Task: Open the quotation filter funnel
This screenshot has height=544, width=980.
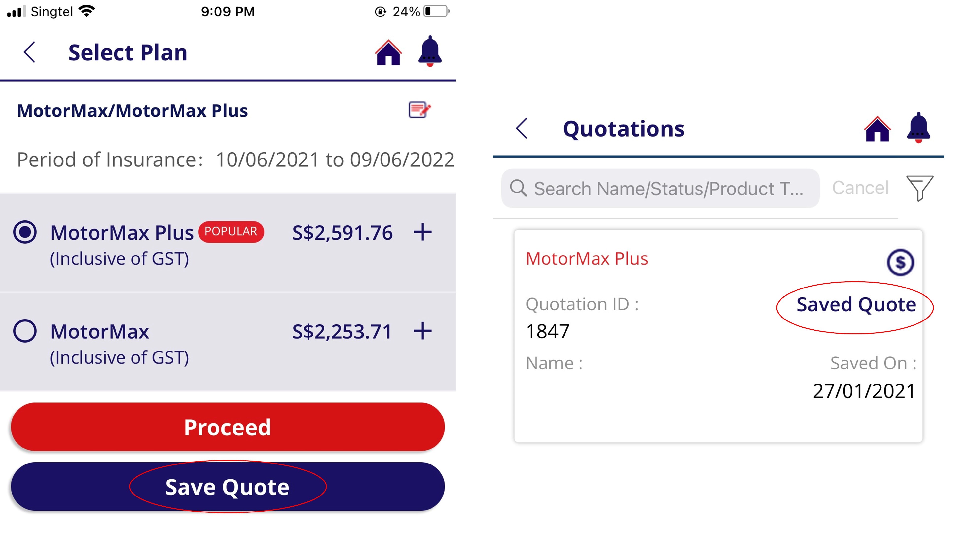Action: 919,188
